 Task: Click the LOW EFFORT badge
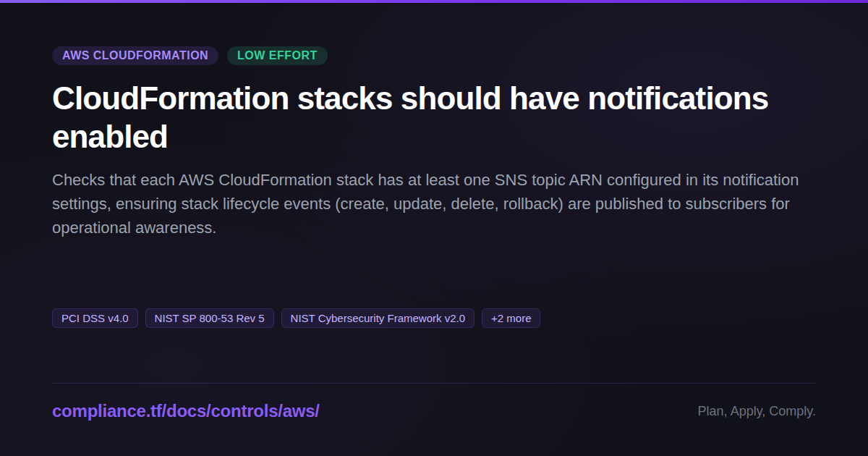(x=277, y=56)
